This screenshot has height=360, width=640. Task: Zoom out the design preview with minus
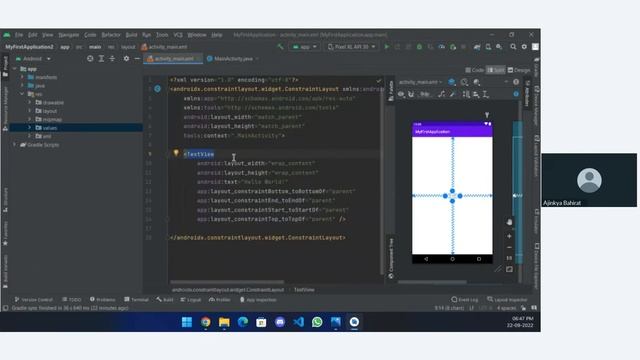pos(509,247)
